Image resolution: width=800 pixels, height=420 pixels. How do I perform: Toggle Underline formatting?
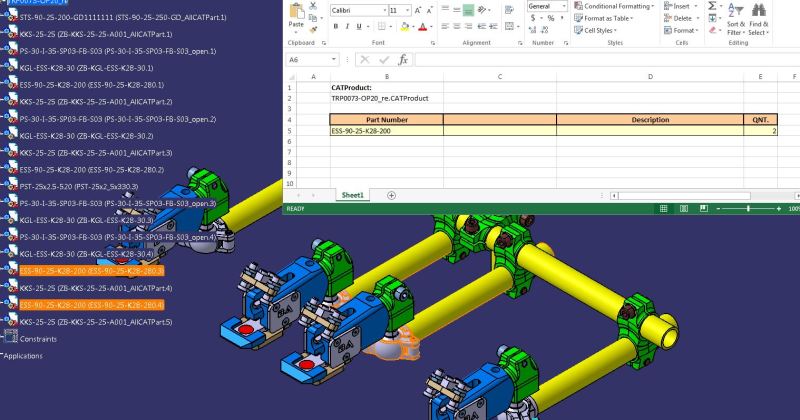(359, 27)
